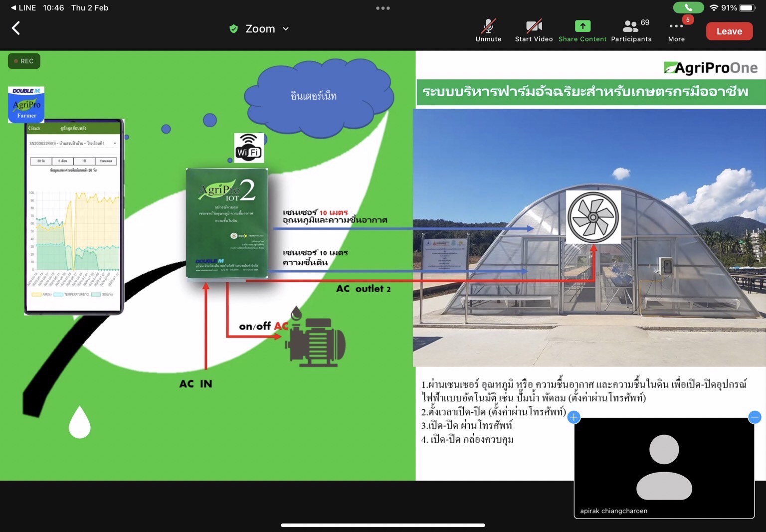Tap the home indicator bar

coord(383,525)
